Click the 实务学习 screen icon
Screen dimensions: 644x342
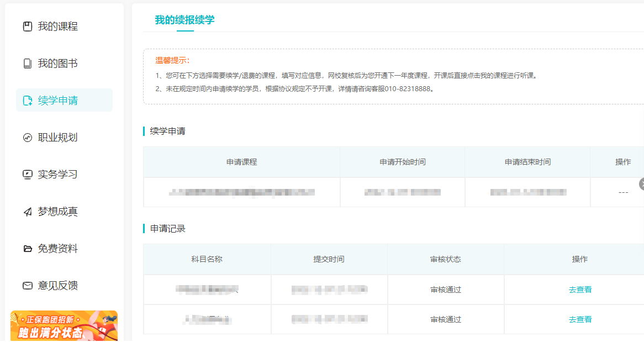(27, 174)
